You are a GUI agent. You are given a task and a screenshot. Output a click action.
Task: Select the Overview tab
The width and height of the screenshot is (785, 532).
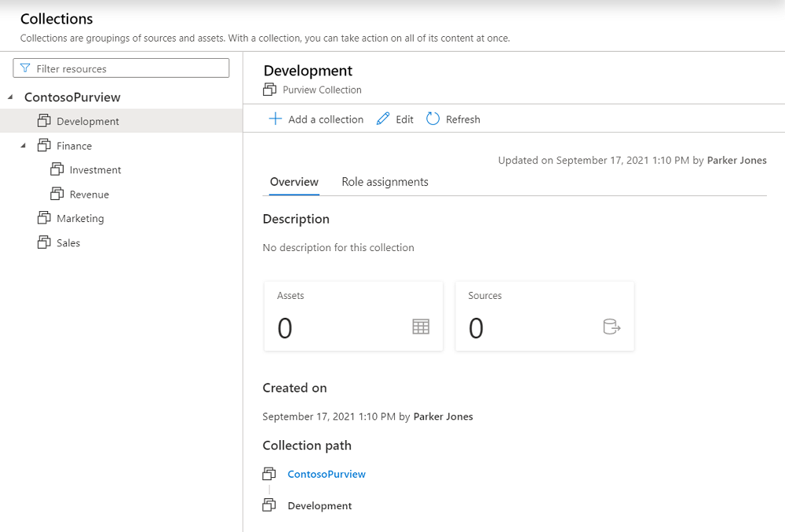click(294, 181)
